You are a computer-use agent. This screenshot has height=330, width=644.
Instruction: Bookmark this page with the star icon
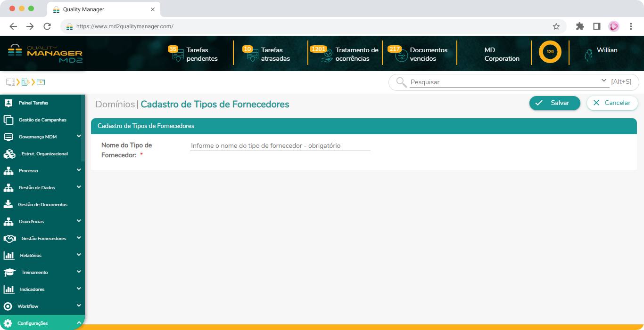click(x=556, y=26)
